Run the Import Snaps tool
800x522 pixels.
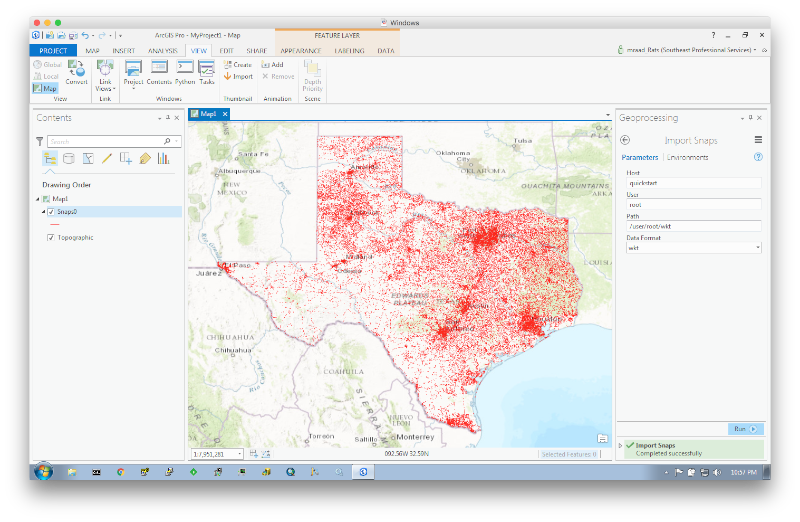click(x=745, y=429)
